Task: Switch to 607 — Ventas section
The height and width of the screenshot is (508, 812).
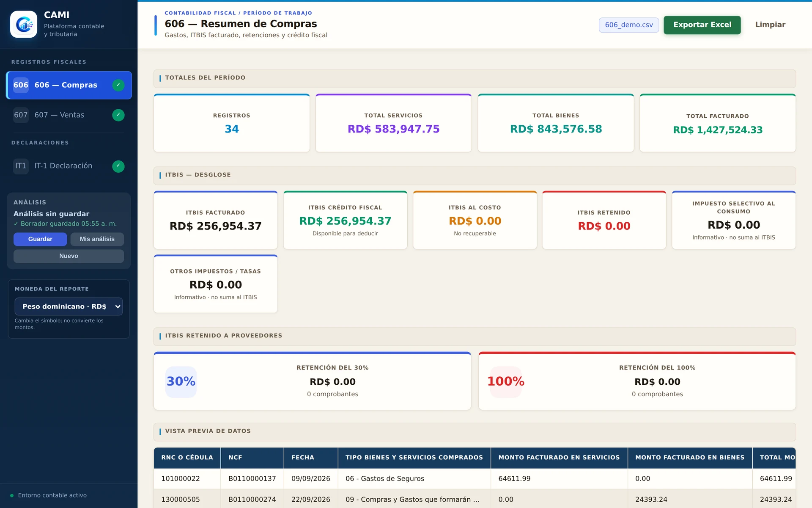Action: click(69, 115)
